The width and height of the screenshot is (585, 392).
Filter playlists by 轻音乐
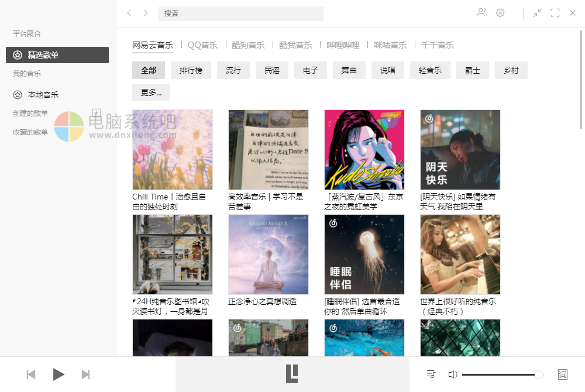click(430, 70)
